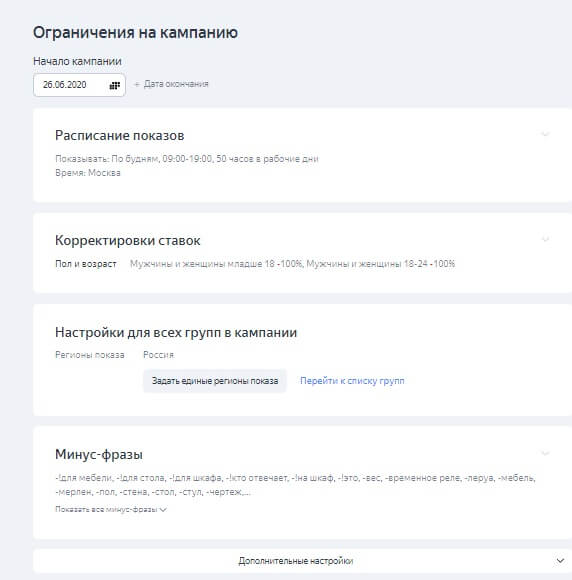Click the 'Регионы показа' label

coord(90,355)
